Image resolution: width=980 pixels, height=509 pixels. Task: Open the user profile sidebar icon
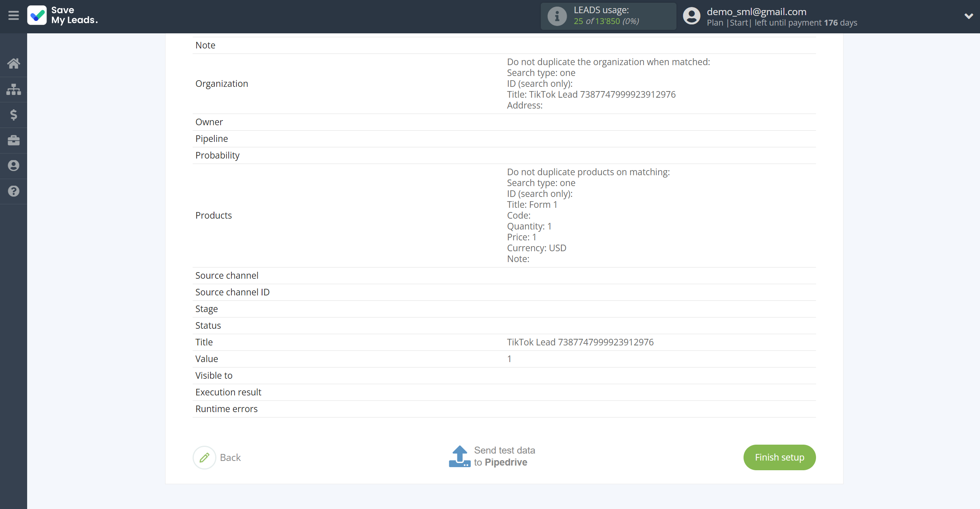pos(14,166)
